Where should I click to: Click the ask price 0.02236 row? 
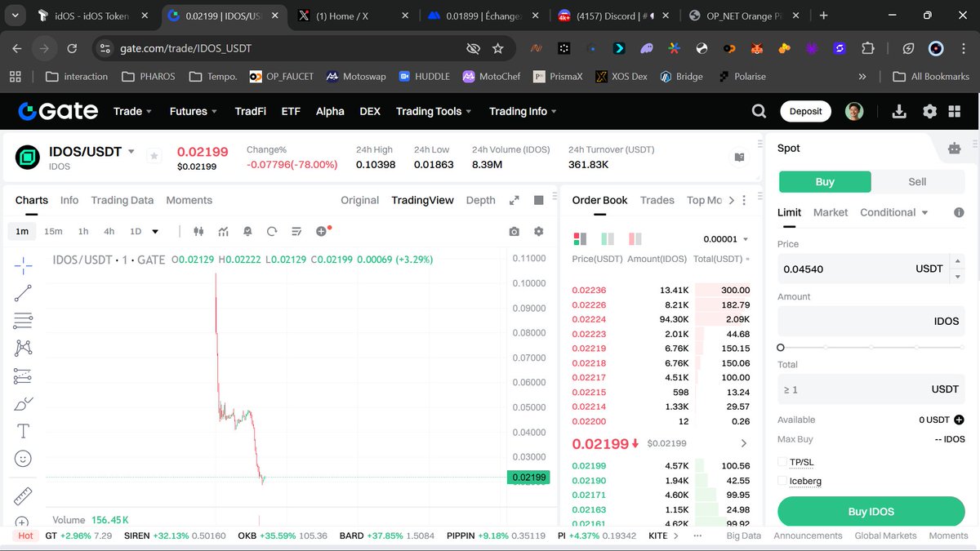pos(661,290)
